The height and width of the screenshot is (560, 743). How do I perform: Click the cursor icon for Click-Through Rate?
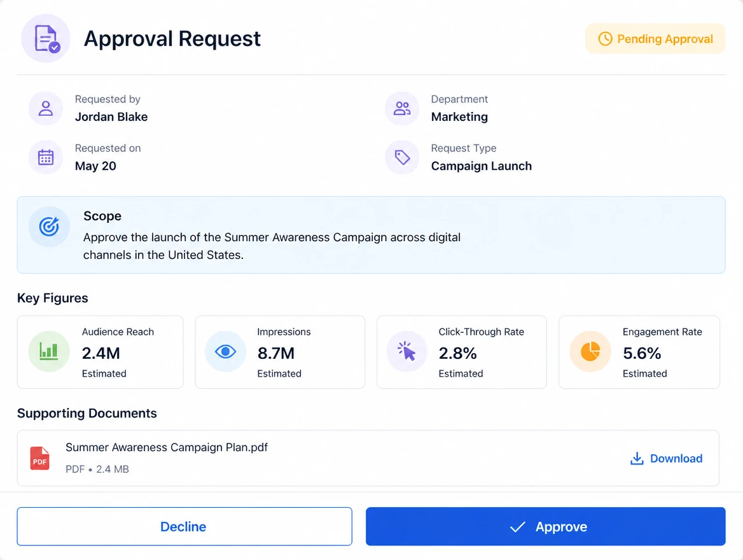point(406,351)
